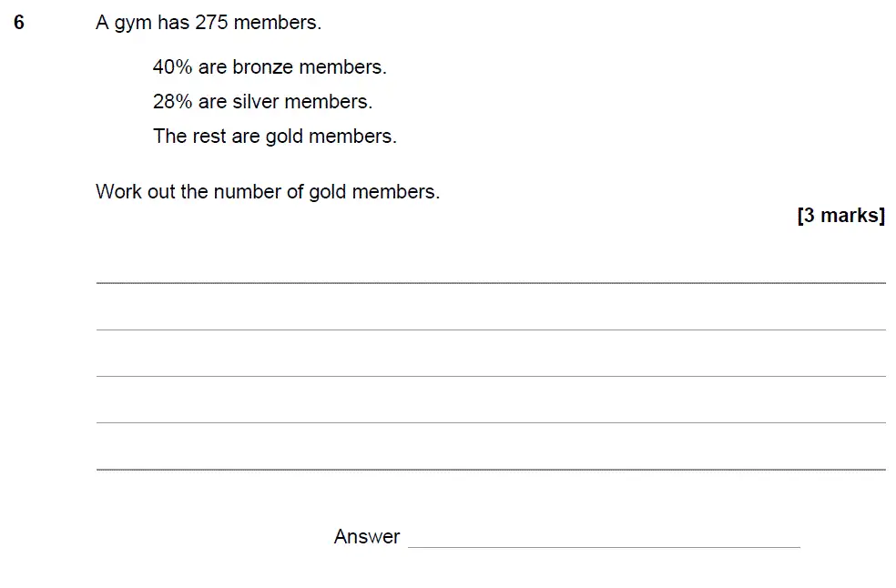Viewport: 896px width, 588px height.
Task: Click the 40% figure
Action: [x=172, y=67]
